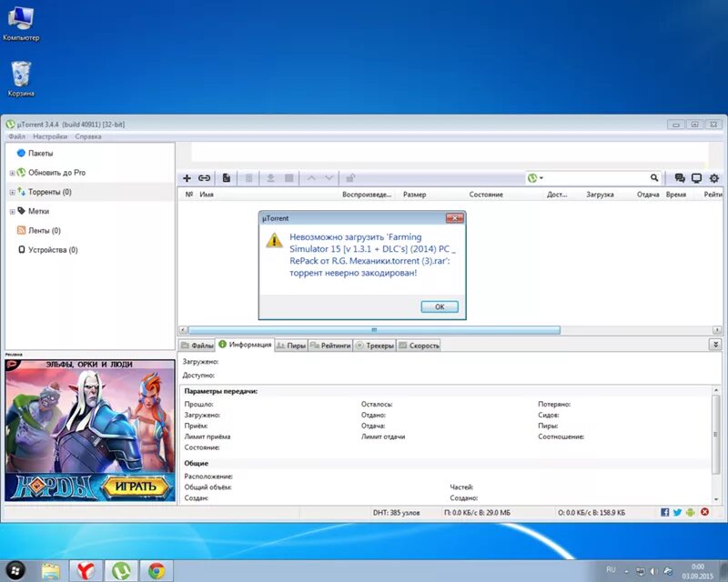This screenshot has width=728, height=582.
Task: Open Windows Explorer from the taskbar
Action: [x=51, y=571]
